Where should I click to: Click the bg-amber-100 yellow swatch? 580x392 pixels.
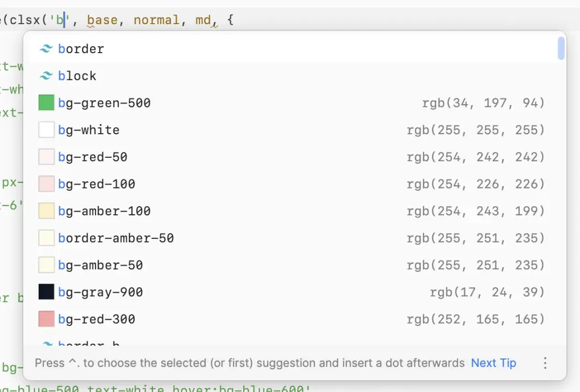(46, 211)
